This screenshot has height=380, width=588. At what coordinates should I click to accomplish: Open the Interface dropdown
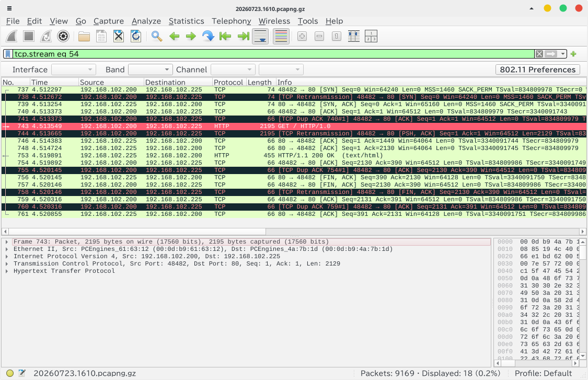point(74,70)
